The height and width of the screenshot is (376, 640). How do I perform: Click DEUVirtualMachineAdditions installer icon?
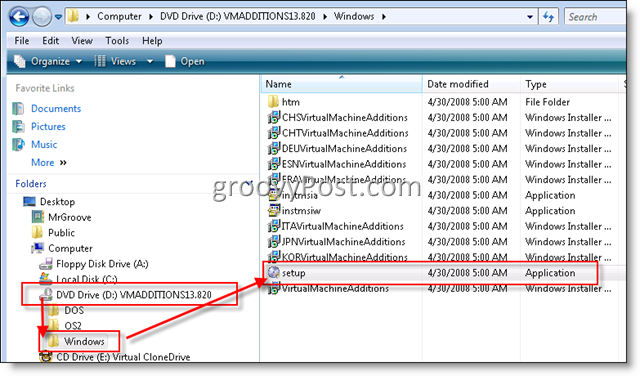click(x=273, y=148)
